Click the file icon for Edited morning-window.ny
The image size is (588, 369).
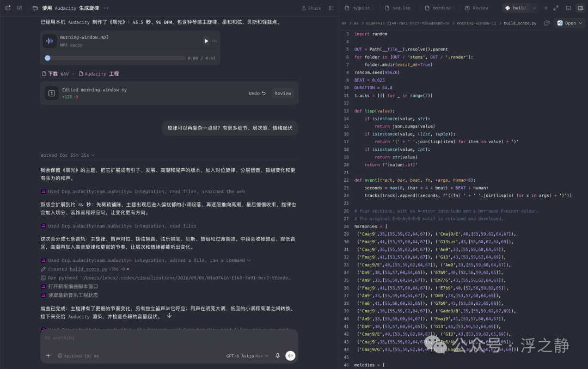click(52, 94)
